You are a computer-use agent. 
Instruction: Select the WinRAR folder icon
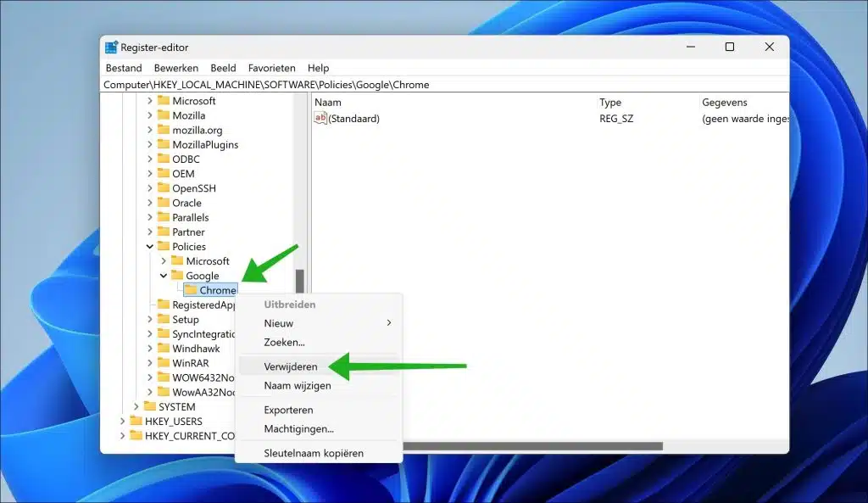164,362
